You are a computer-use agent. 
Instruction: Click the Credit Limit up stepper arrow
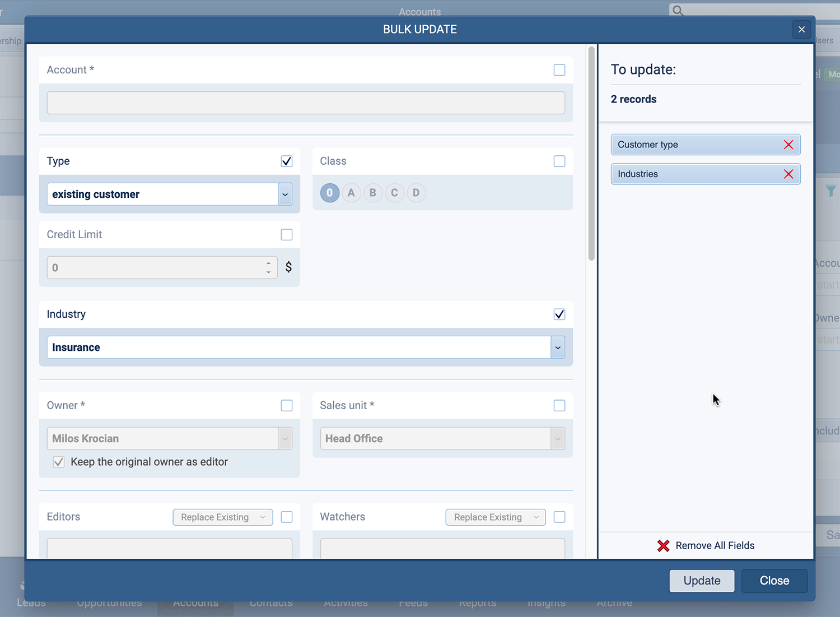click(268, 263)
